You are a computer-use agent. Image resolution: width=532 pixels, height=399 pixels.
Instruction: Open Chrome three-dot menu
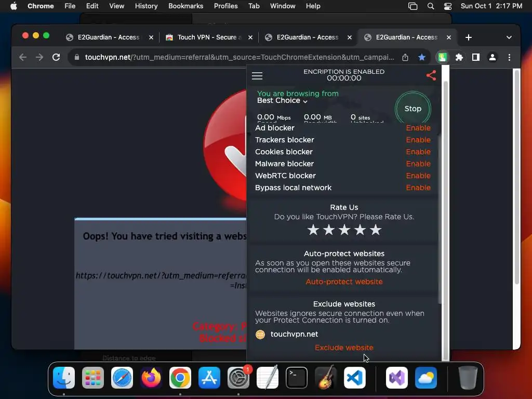tap(509, 57)
